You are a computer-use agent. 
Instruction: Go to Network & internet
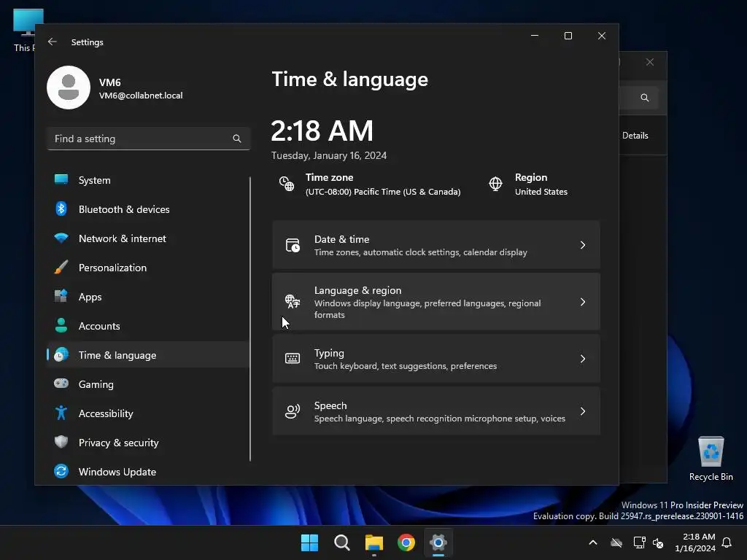tap(147, 238)
